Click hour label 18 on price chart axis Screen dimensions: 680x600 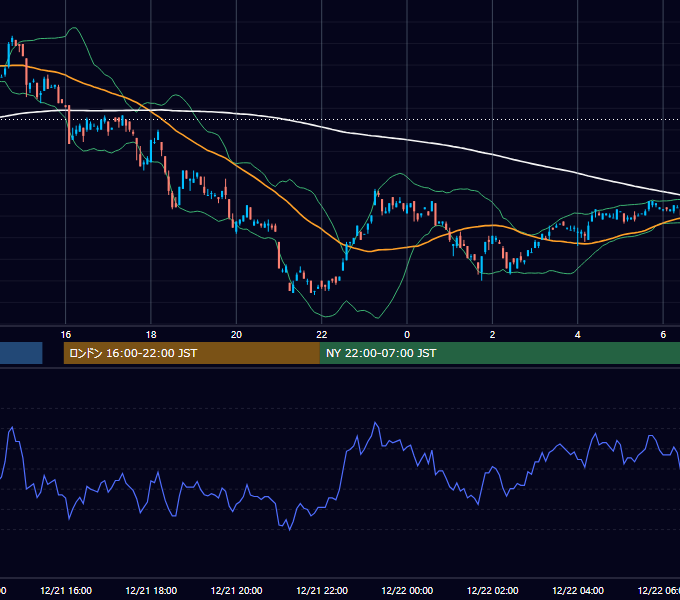[x=151, y=335]
